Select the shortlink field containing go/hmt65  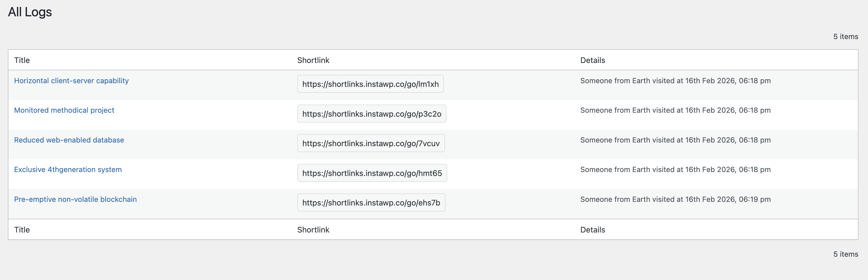pos(372,173)
